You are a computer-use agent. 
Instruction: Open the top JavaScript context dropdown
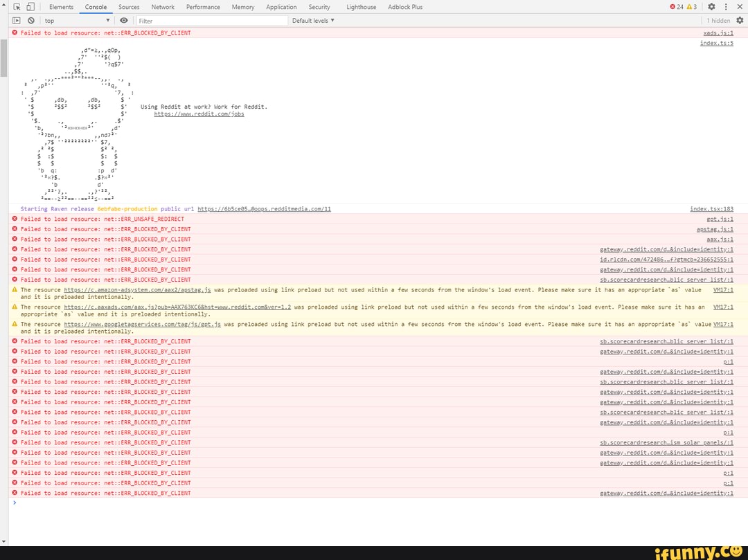click(x=77, y=21)
